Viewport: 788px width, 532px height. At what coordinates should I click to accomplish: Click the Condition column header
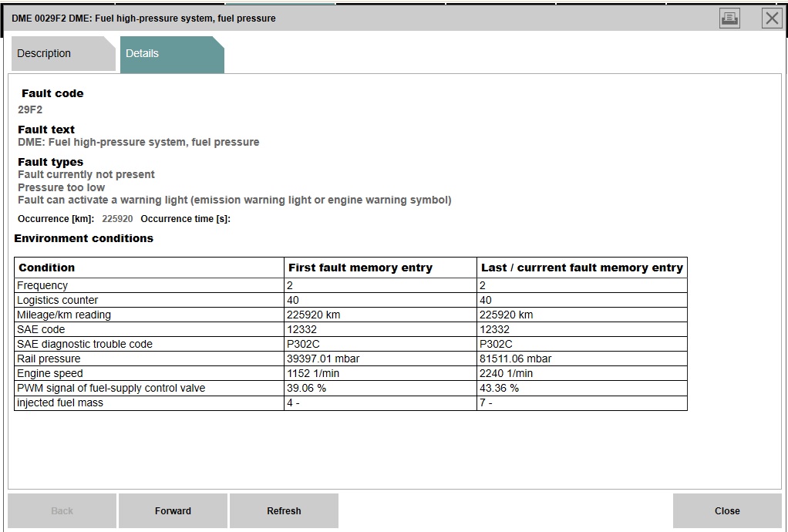click(47, 268)
